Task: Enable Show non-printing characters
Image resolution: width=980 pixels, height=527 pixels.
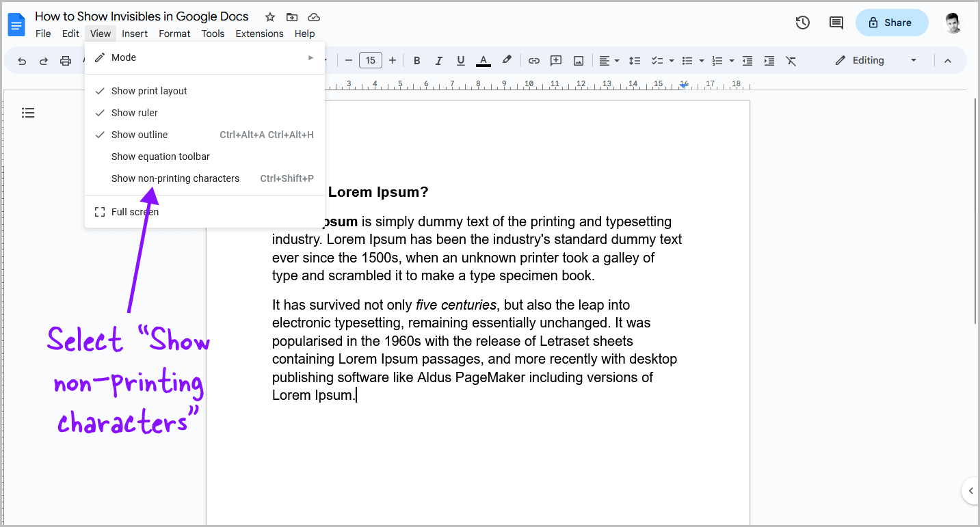Action: [x=175, y=178]
